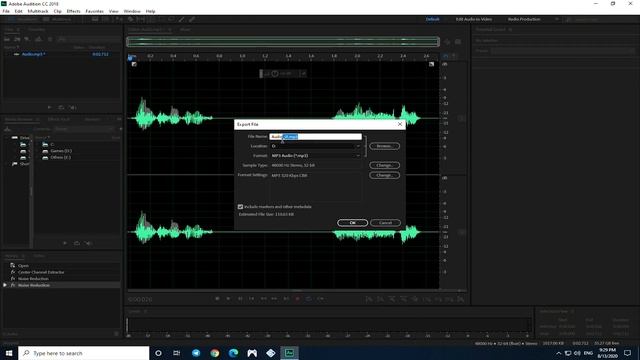This screenshot has height=360, width=640.
Task: Select Others (E:) drive in Media Browser
Action: tap(60, 158)
